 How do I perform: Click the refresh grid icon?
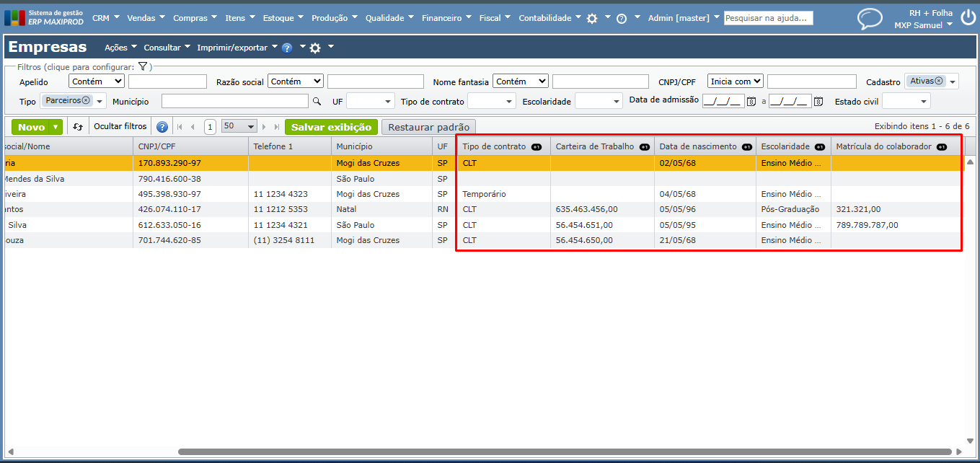point(78,127)
